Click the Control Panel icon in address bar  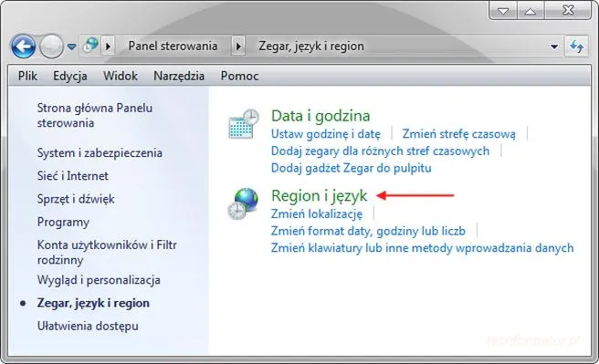click(91, 46)
